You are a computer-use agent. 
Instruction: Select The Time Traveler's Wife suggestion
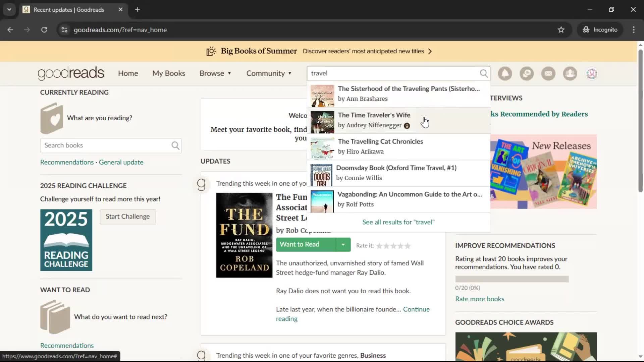coord(398,121)
